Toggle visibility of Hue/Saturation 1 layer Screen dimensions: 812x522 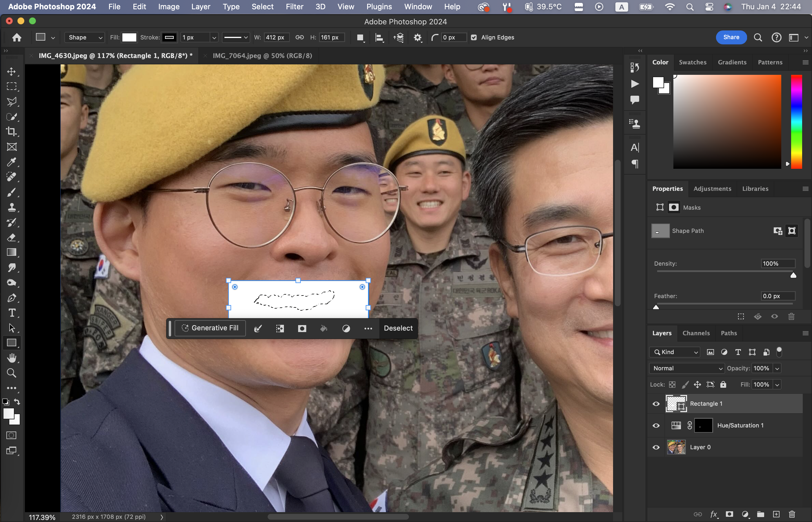[x=656, y=425]
